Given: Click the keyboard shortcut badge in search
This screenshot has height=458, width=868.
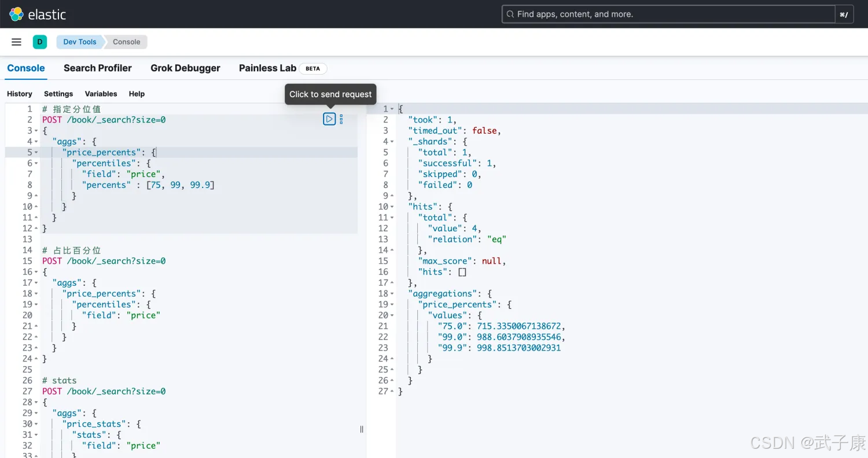Looking at the screenshot, I should click(844, 14).
